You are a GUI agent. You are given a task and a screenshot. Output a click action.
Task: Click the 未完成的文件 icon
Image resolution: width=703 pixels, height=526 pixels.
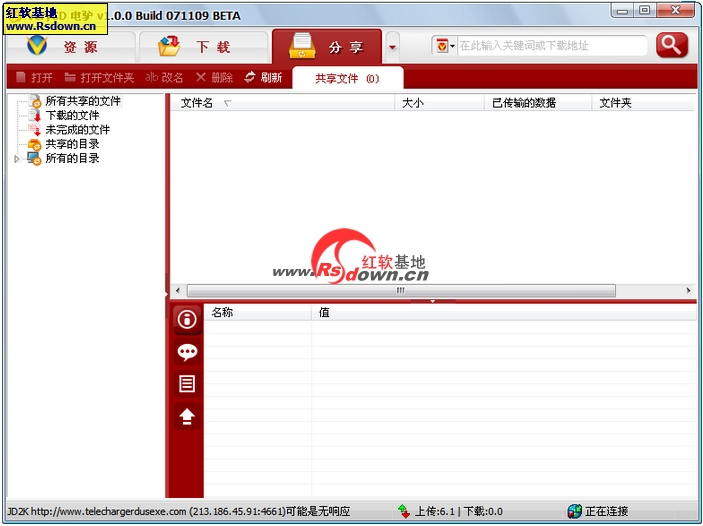(x=35, y=130)
